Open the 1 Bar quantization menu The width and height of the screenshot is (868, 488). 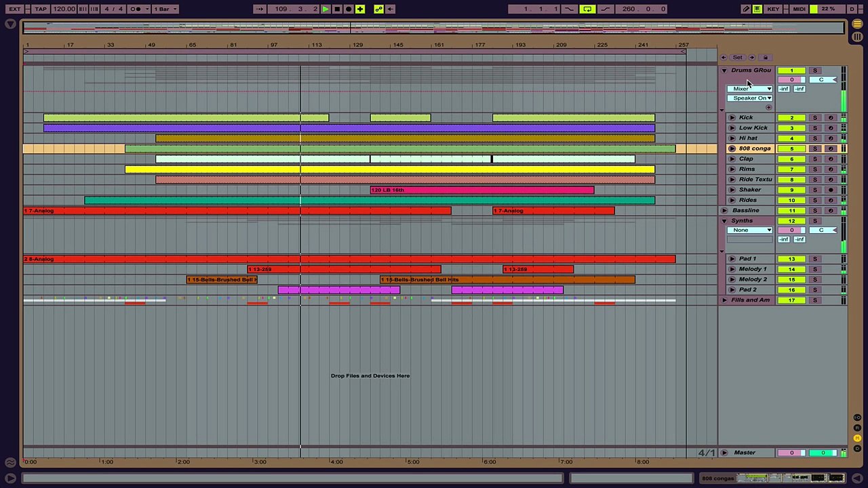(x=166, y=9)
